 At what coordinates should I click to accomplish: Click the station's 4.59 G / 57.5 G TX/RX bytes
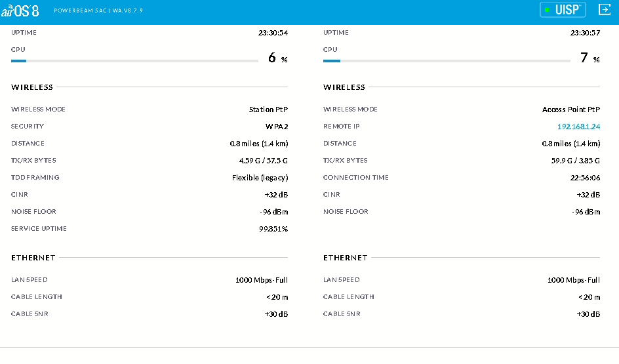point(263,161)
